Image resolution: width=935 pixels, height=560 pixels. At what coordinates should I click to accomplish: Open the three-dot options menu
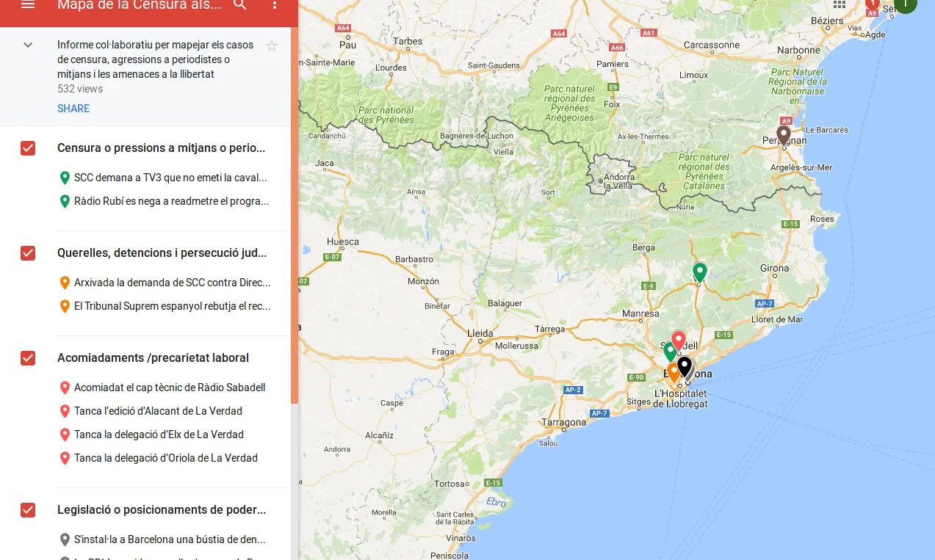click(275, 5)
